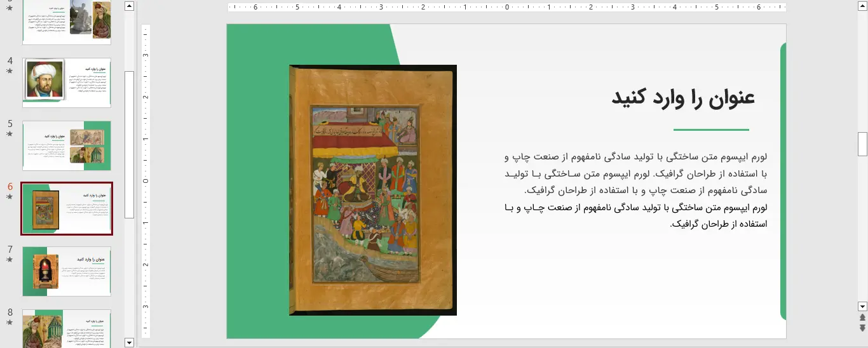Click the slide panel scrollbar thumb
868x348 pixels.
[130, 145]
